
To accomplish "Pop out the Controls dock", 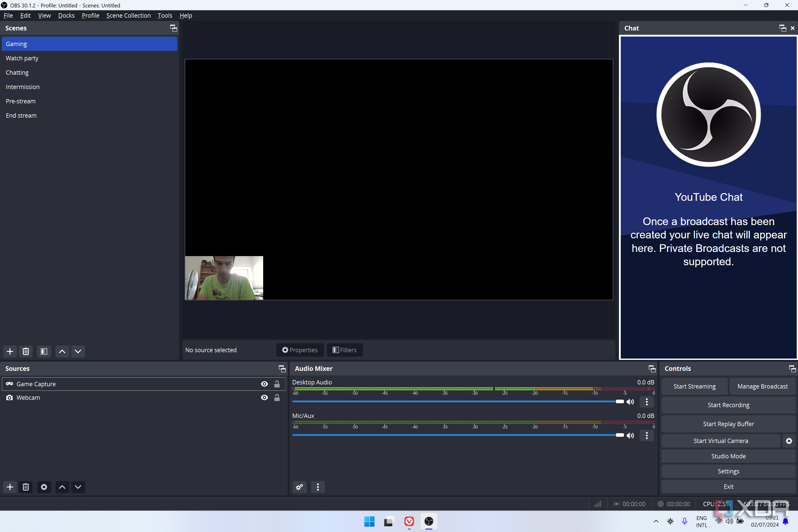I will click(x=792, y=369).
